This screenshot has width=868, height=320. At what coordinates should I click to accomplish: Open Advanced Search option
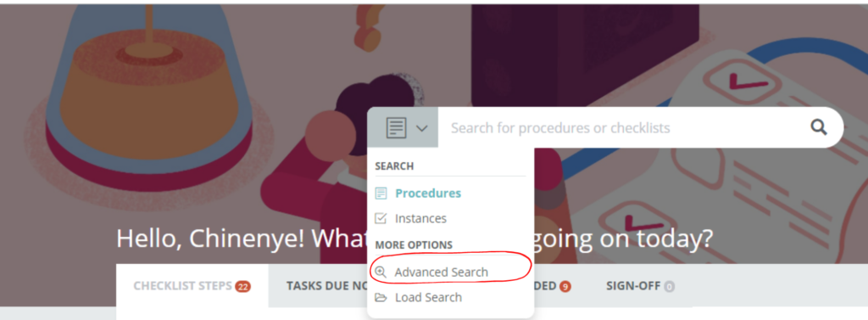point(441,272)
